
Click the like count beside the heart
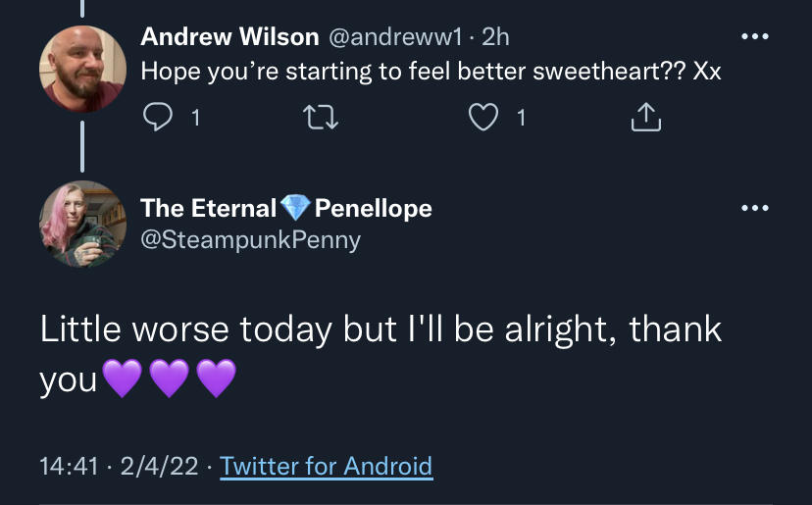(x=522, y=118)
